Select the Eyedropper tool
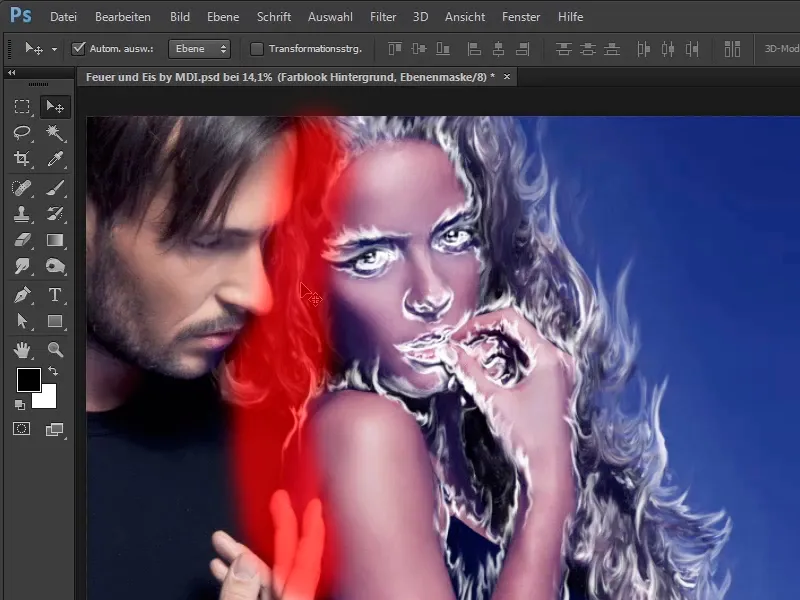 pyautogui.click(x=55, y=159)
